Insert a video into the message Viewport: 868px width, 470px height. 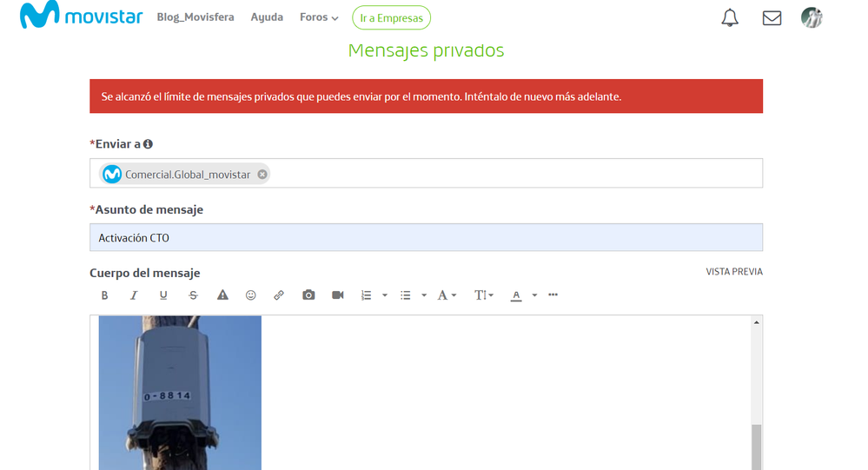(x=338, y=295)
